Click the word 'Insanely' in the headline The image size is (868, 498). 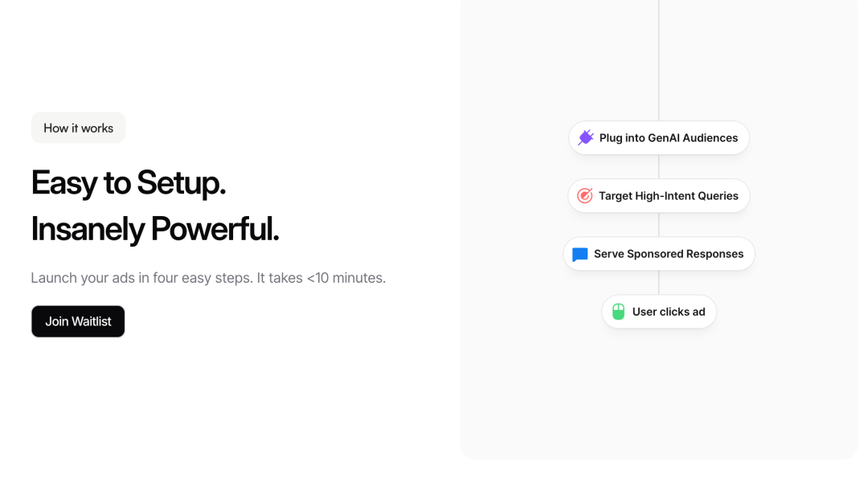point(88,229)
